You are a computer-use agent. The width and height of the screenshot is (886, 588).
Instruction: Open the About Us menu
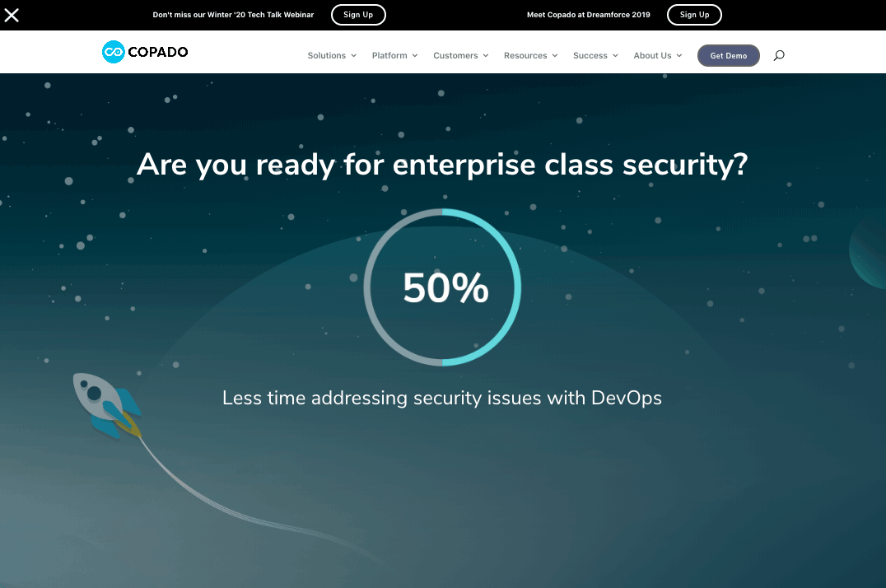[652, 56]
